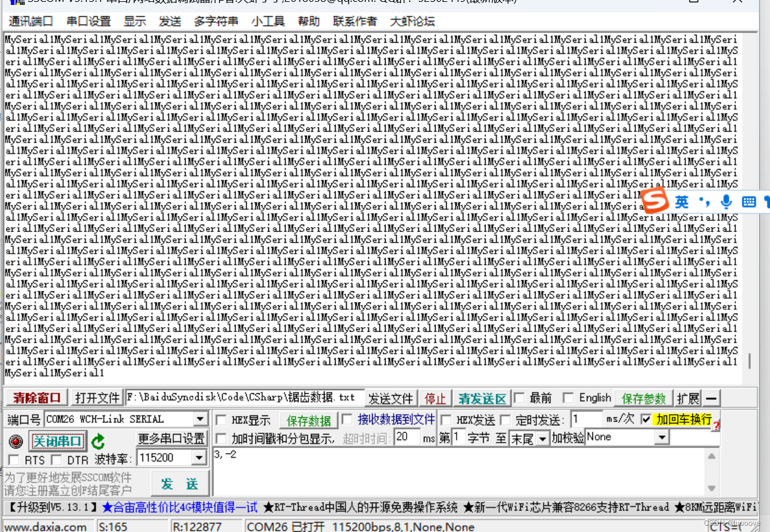770x532 pixels.
Task: Click the 清发送区 clear send area button
Action: point(482,398)
